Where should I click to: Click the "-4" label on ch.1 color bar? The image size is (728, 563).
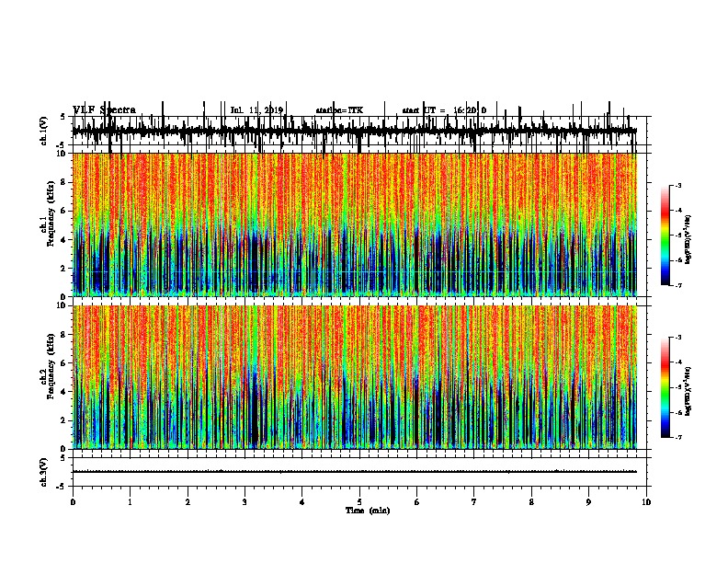pyautogui.click(x=677, y=211)
